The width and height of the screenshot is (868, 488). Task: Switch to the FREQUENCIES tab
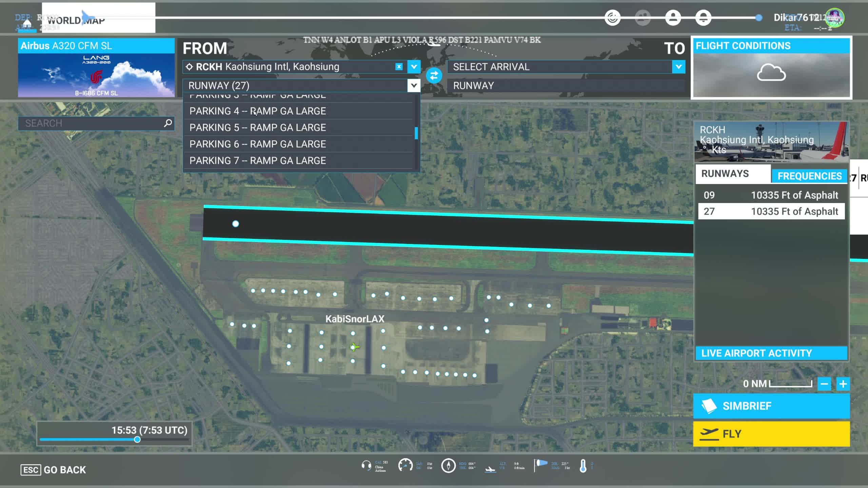point(809,176)
